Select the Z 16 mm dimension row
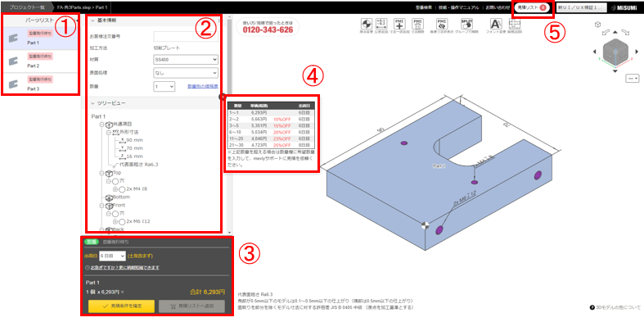The image size is (644, 322). 131,156
